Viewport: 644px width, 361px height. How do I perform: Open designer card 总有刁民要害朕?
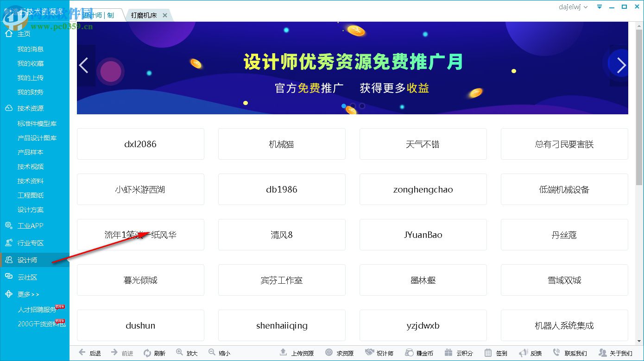pos(564,144)
